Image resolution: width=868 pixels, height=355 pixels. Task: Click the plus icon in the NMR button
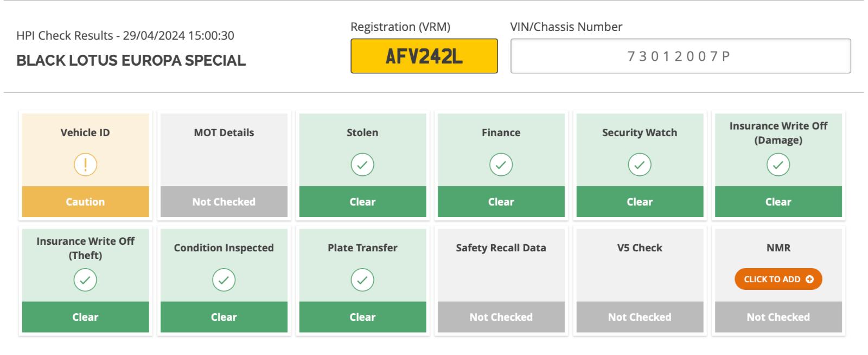point(809,279)
